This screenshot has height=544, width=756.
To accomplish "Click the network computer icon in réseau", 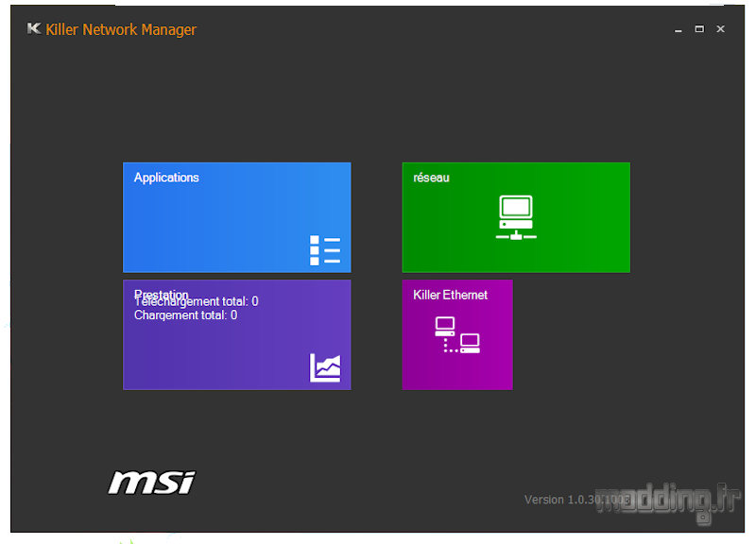I will coord(516,217).
